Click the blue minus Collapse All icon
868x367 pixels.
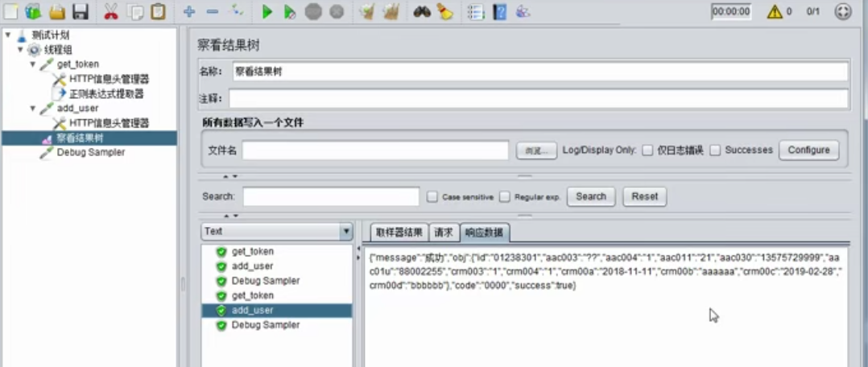coord(213,11)
